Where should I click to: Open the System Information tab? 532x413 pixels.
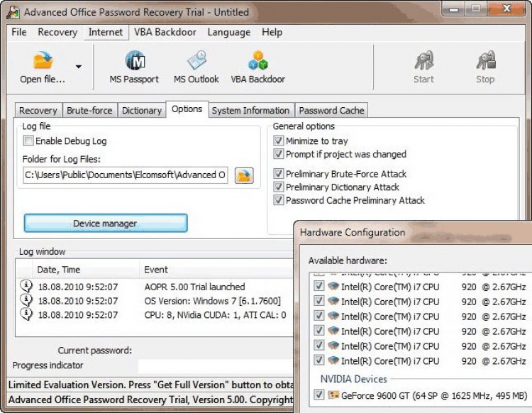click(x=250, y=110)
